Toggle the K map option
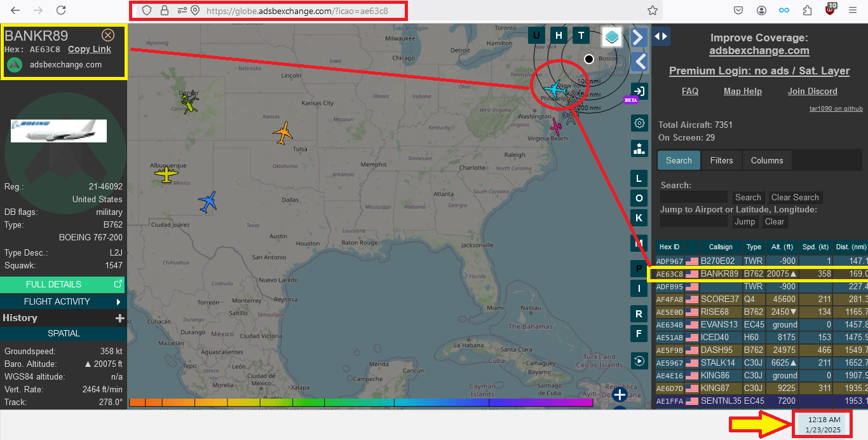The image size is (868, 440). pyautogui.click(x=639, y=217)
